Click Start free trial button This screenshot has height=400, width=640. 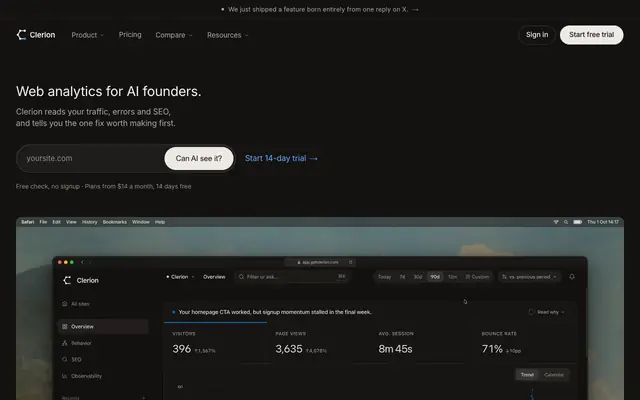(591, 35)
